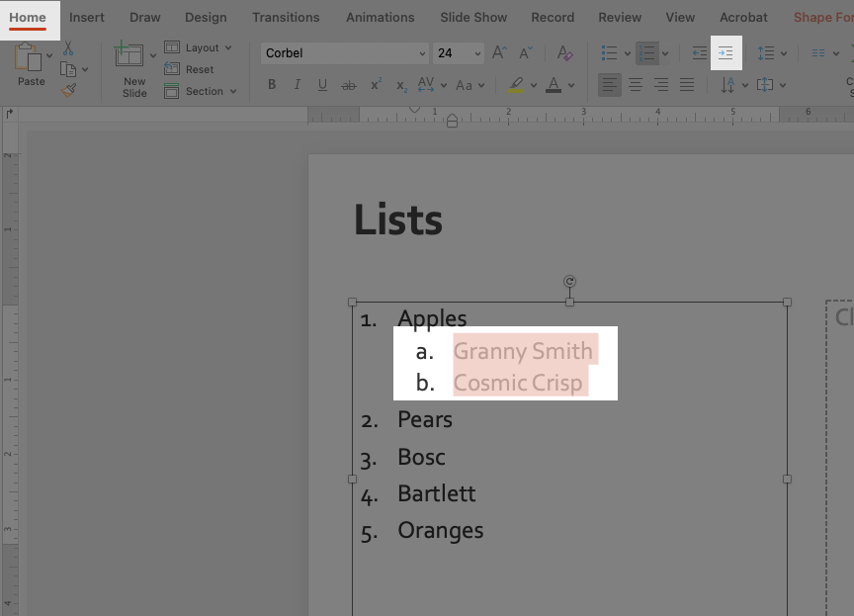Click the Increase Indent (indent more) icon
The width and height of the screenshot is (854, 616).
[726, 53]
